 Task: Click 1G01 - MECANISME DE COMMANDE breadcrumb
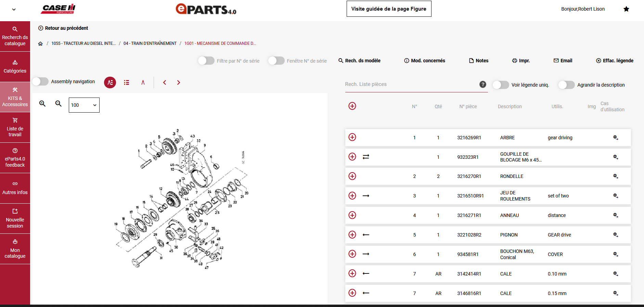[220, 43]
